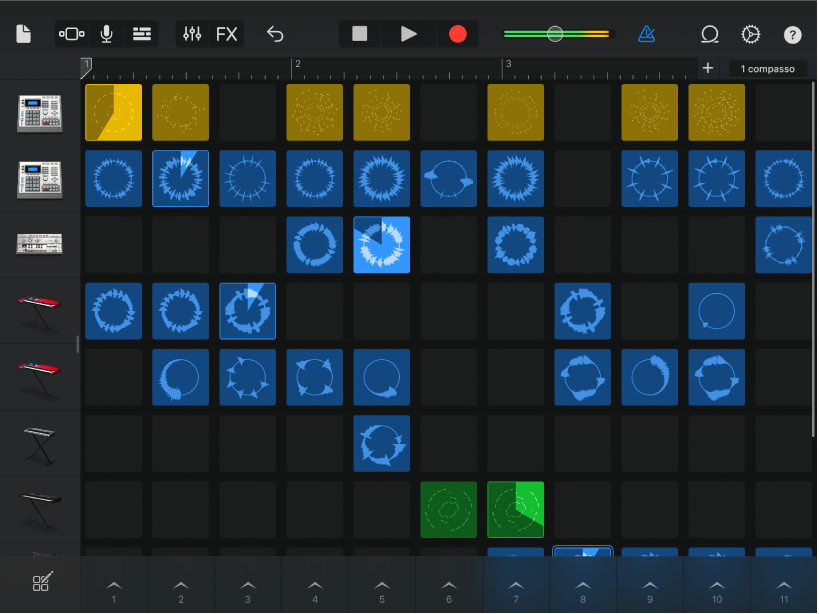The width and height of the screenshot is (819, 614).
Task: Open cell edit mode in the bottom-left corner
Action: [x=40, y=582]
